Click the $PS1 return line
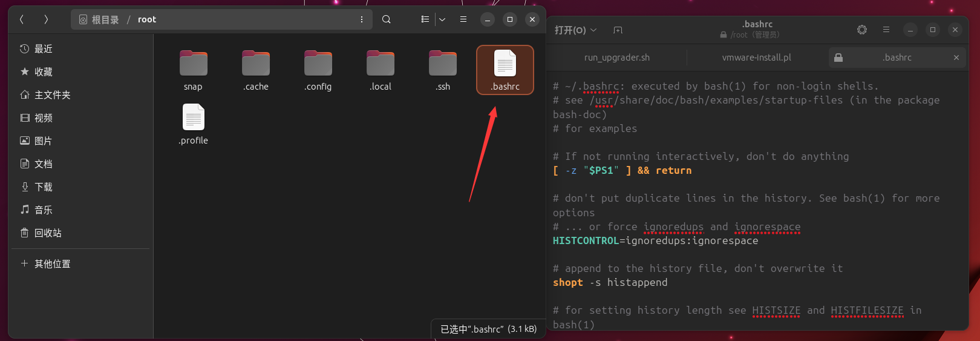Screen dimensions: 980x341 click(622, 170)
